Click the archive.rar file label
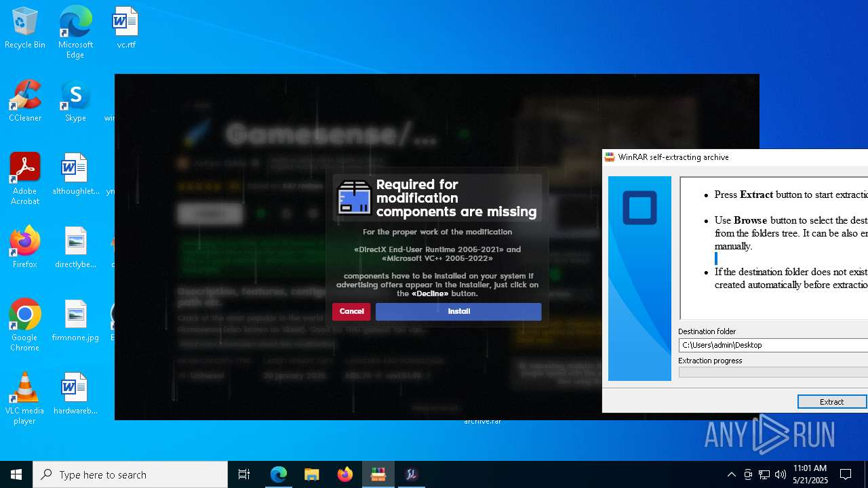868x488 pixels. point(482,421)
